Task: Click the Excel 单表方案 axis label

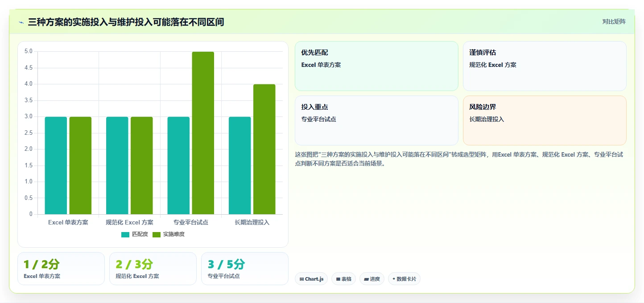Action: click(x=68, y=222)
